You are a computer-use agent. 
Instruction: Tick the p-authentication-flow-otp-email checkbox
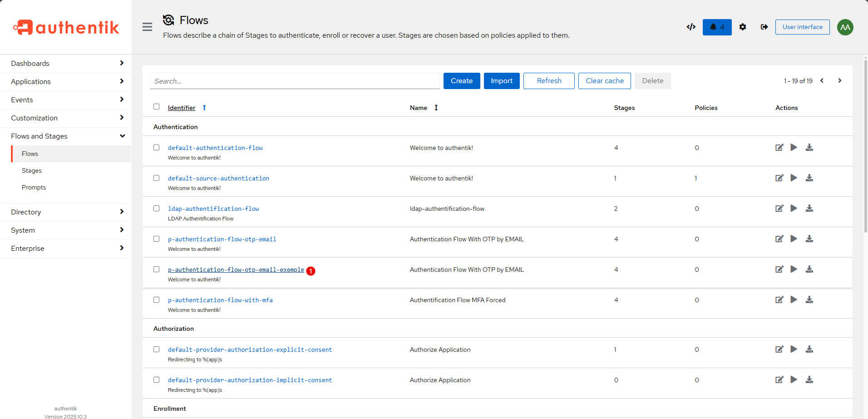point(157,239)
